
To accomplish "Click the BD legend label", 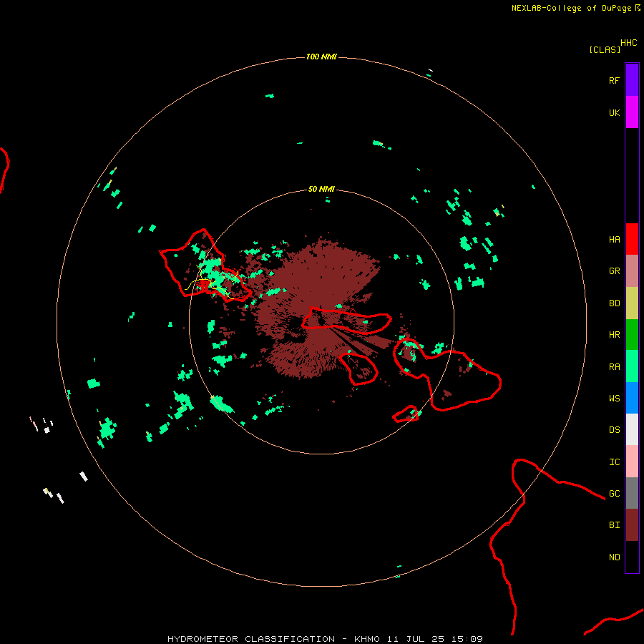I will point(614,303).
